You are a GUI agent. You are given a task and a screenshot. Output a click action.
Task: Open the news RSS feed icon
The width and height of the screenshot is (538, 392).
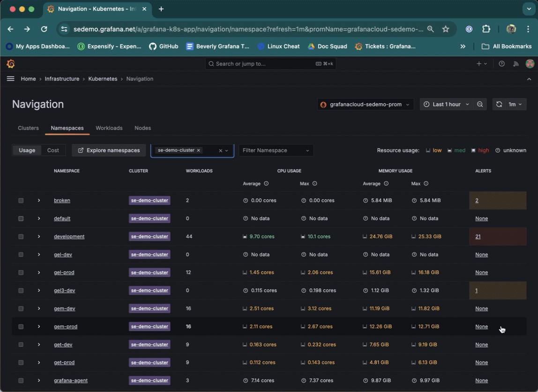pos(516,64)
